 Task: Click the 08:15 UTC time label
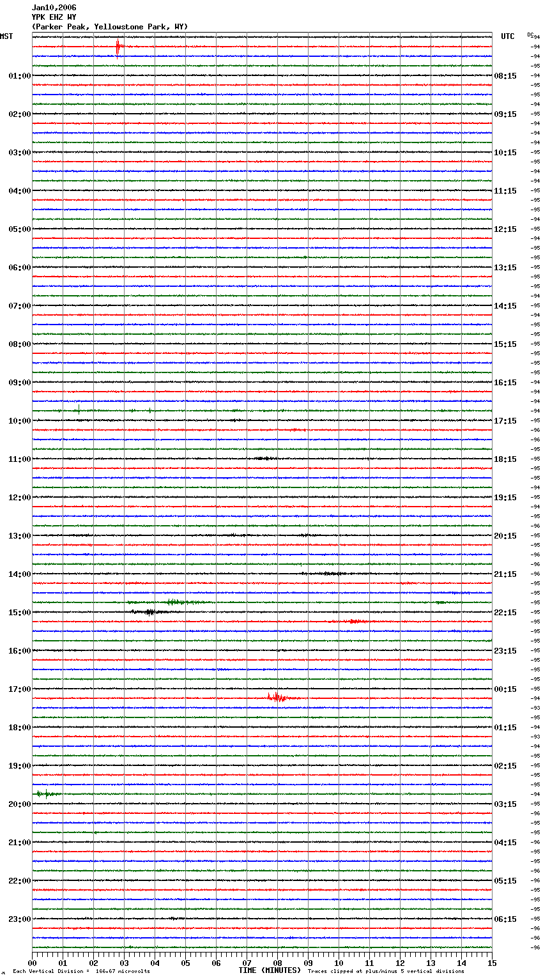click(x=505, y=76)
